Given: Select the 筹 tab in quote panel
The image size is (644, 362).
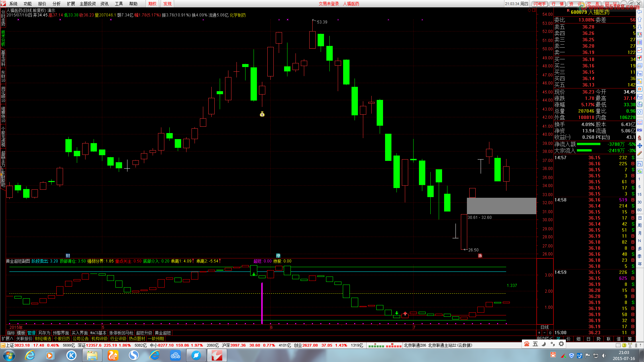Looking at the screenshot, I should click(630, 339).
